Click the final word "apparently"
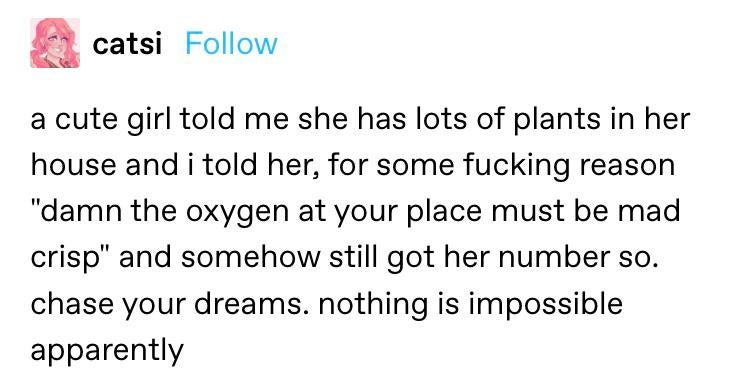Image resolution: width=750 pixels, height=376 pixels. [107, 352]
